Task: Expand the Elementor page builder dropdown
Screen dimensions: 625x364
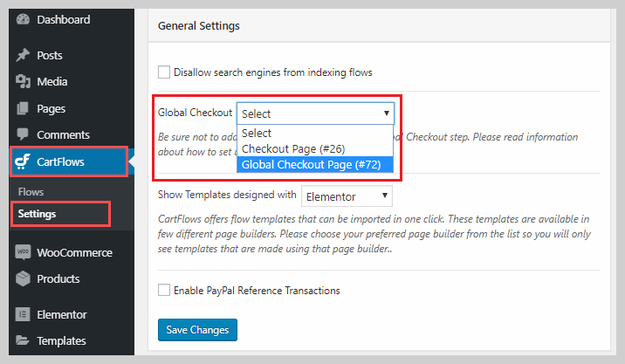Action: point(347,196)
